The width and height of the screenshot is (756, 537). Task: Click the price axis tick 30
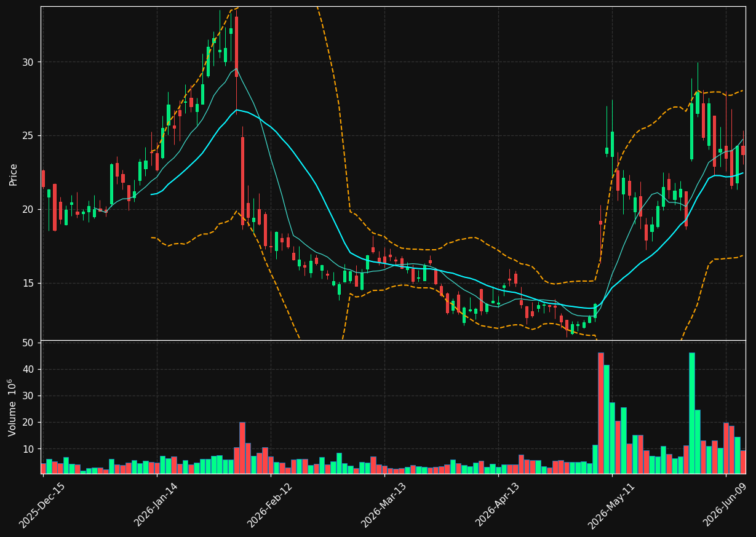pyautogui.click(x=28, y=62)
